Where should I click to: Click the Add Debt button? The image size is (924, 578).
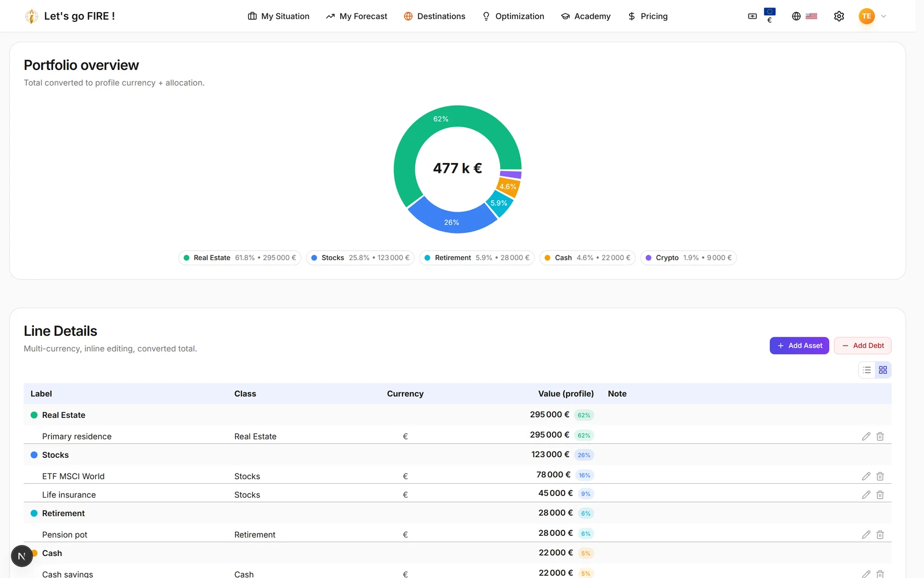coord(863,346)
